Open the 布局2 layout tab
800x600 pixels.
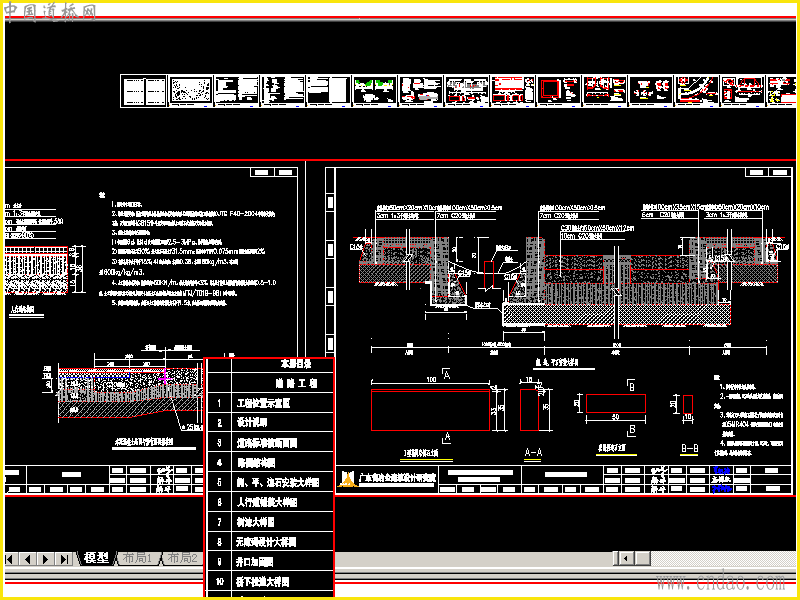coord(182,558)
